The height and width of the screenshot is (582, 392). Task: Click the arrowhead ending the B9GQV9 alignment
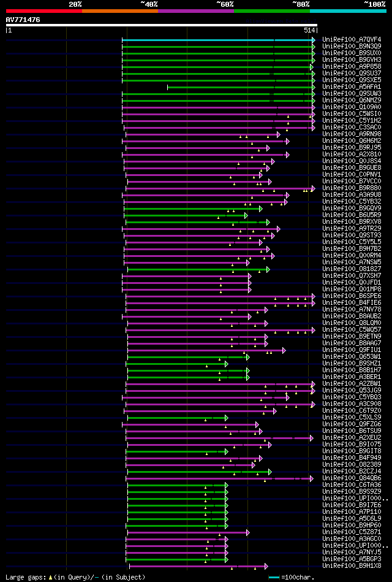[x=261, y=209]
